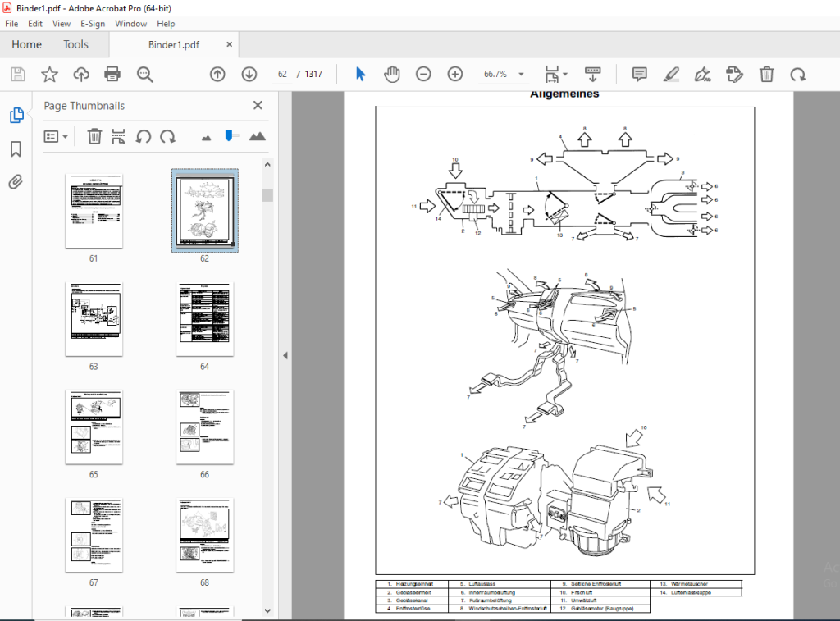Image resolution: width=840 pixels, height=621 pixels.
Task: Select the page 64 thumbnail
Action: coord(204,319)
